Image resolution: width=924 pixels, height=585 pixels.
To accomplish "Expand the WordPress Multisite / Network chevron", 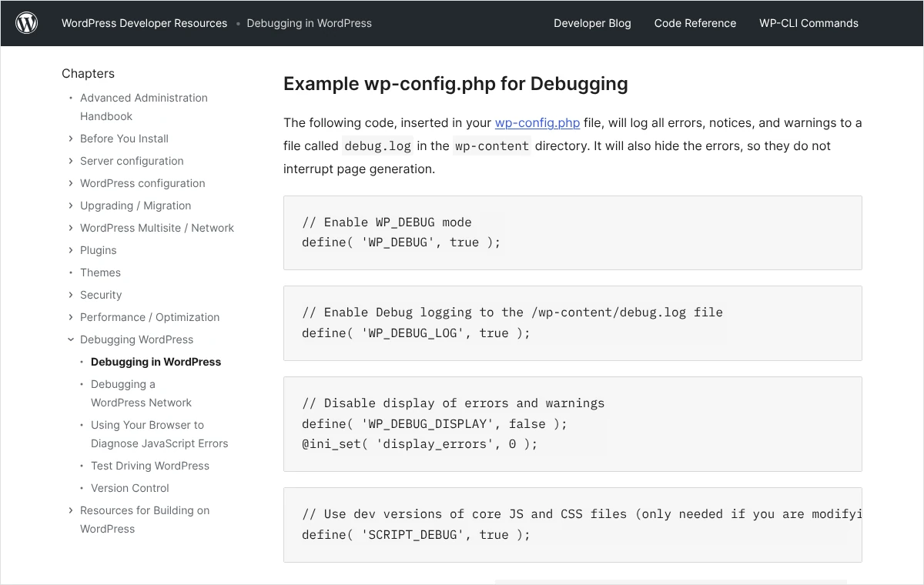I will [71, 228].
